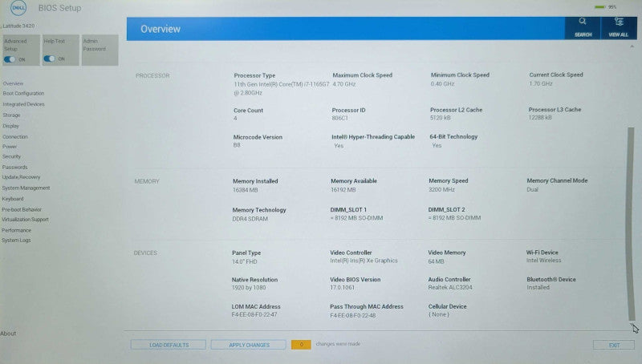Click the changes counter badge
The width and height of the screenshot is (642, 364).
coord(302,345)
